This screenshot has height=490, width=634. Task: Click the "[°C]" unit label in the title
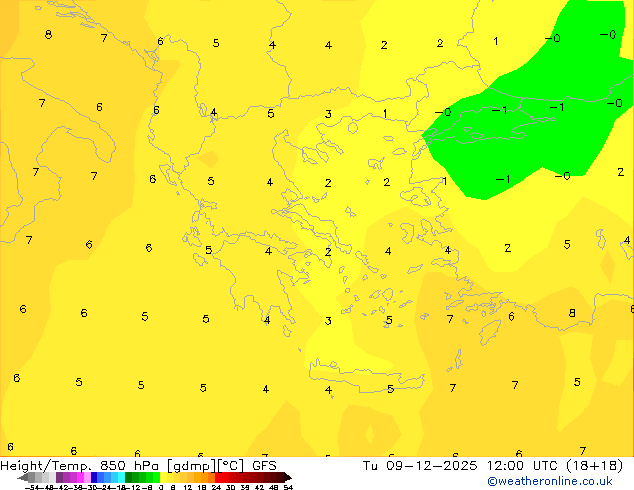pos(231,466)
